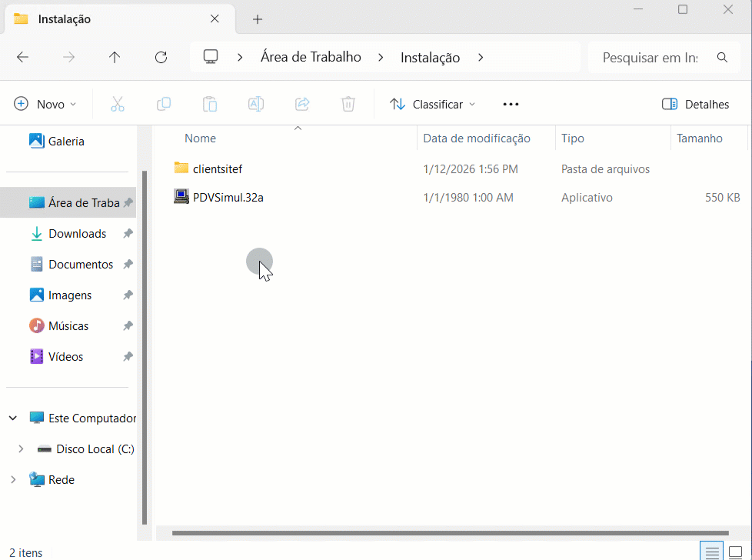The image size is (752, 560).
Task: Go forward with the right arrow
Action: (x=68, y=58)
